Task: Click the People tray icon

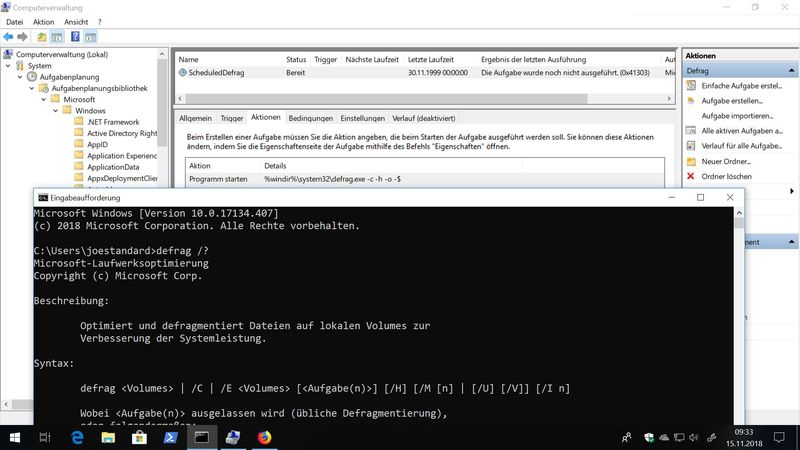Action: [x=627, y=437]
